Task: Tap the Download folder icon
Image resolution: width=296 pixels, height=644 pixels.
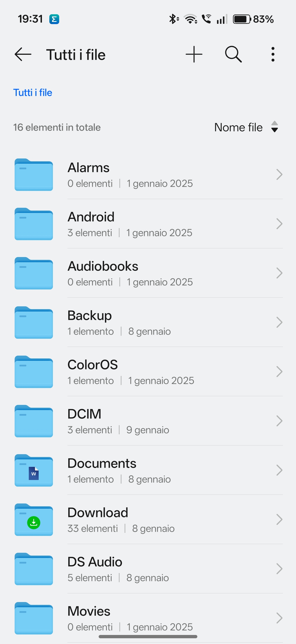Action: click(x=34, y=520)
